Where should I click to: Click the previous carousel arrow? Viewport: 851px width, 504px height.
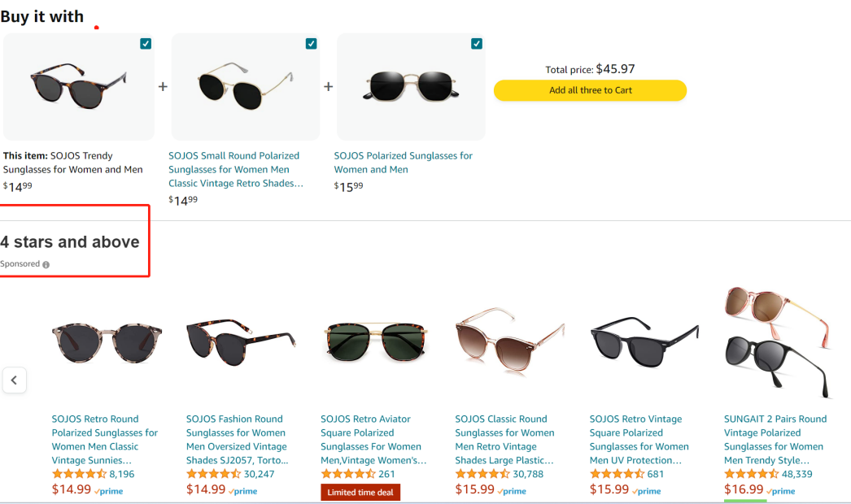pos(14,380)
